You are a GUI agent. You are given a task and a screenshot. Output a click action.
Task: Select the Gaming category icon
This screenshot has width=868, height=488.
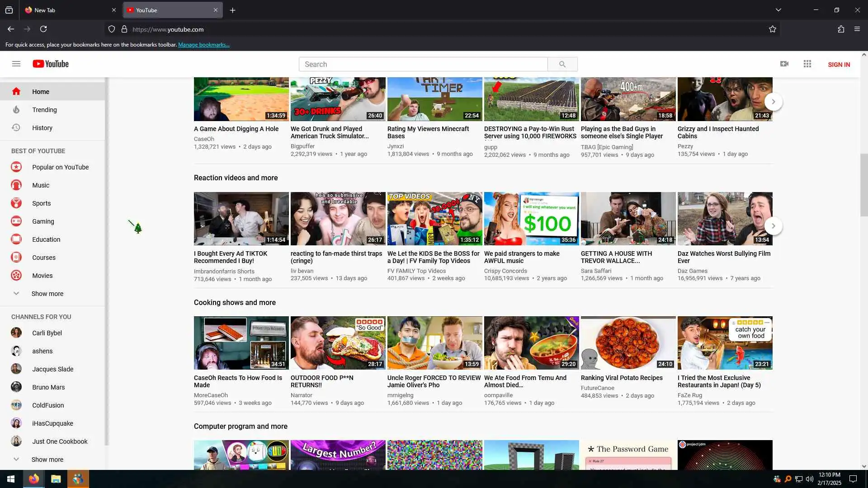[16, 221]
